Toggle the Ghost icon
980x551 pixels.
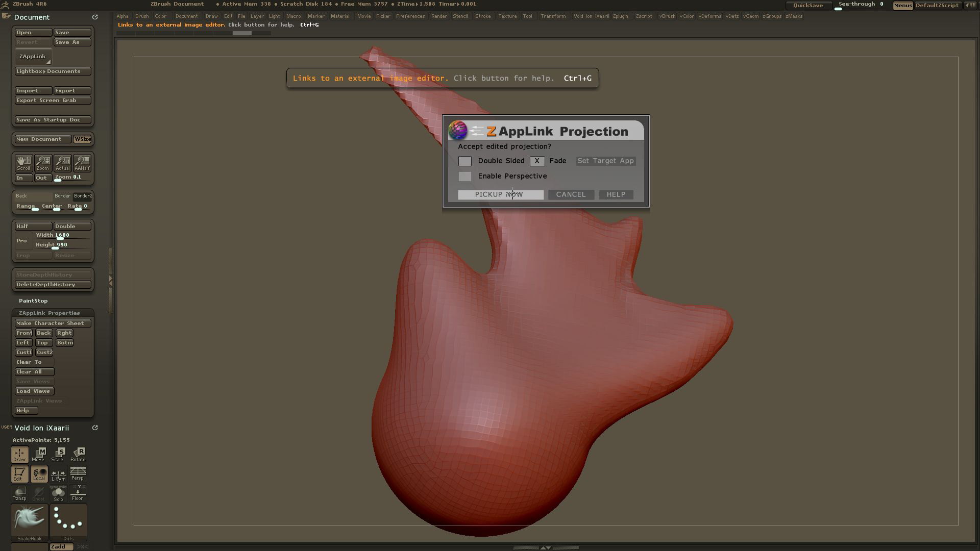(x=39, y=493)
